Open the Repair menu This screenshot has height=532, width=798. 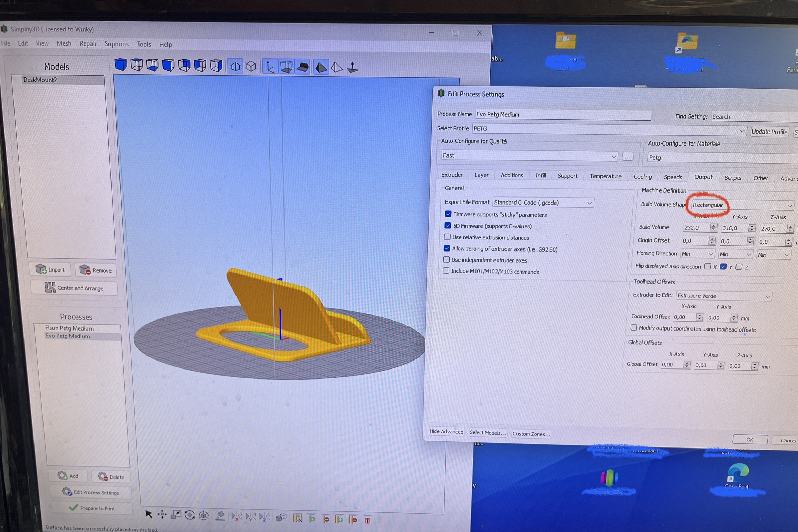pyautogui.click(x=88, y=44)
